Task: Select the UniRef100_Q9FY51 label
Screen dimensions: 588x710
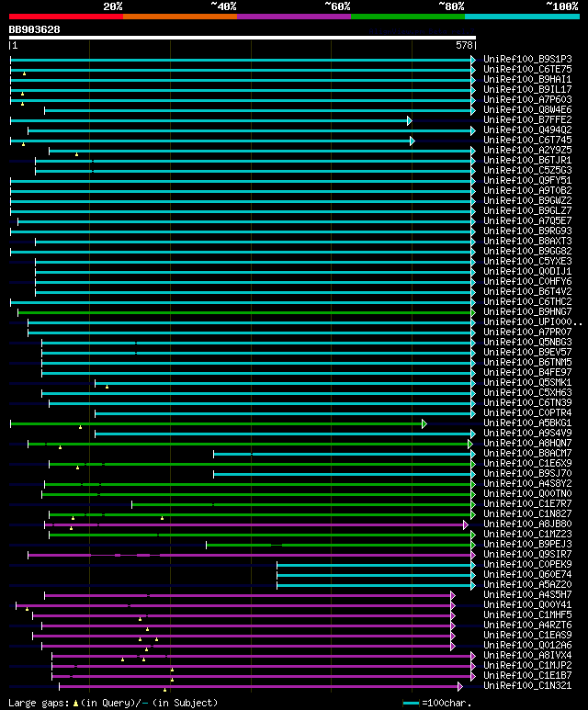Action: point(527,180)
